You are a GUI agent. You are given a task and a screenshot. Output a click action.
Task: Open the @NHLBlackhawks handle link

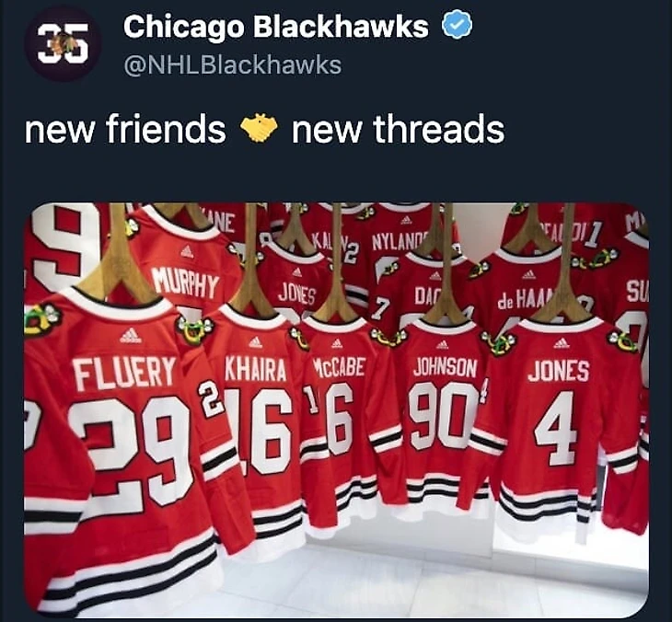pos(232,65)
